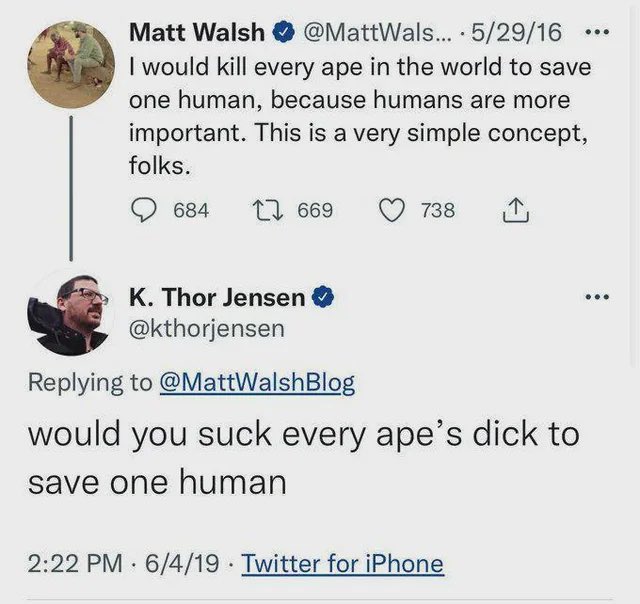This screenshot has width=640, height=604.
Task: Open the more options dots on Matt Walsh's tweet
Action: [x=597, y=31]
